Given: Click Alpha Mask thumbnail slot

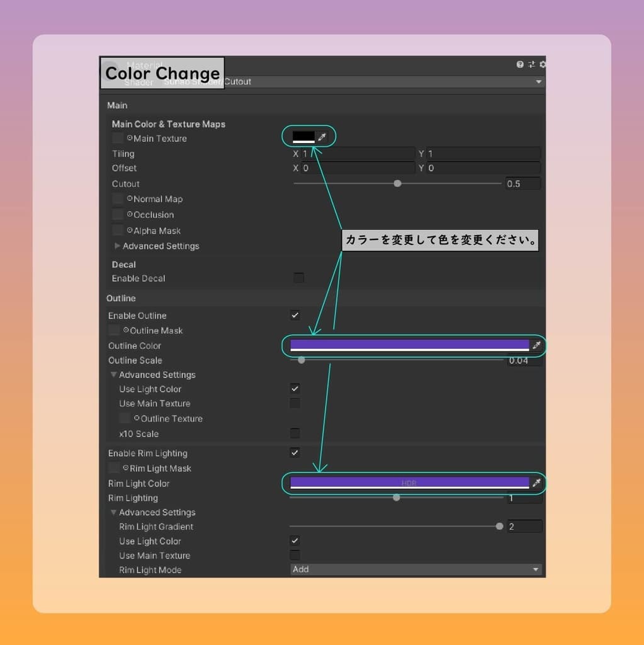Looking at the screenshot, I should point(118,230).
